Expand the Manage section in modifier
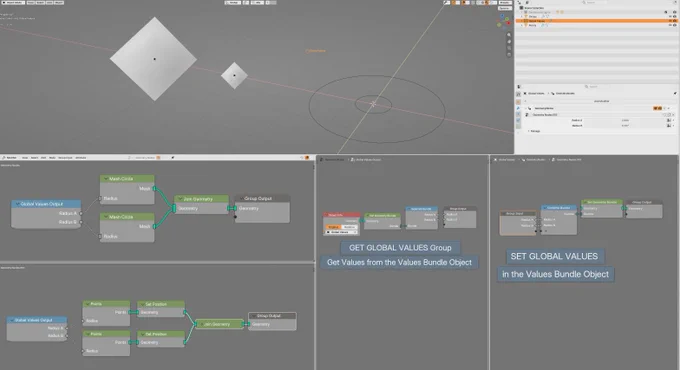 (x=529, y=131)
